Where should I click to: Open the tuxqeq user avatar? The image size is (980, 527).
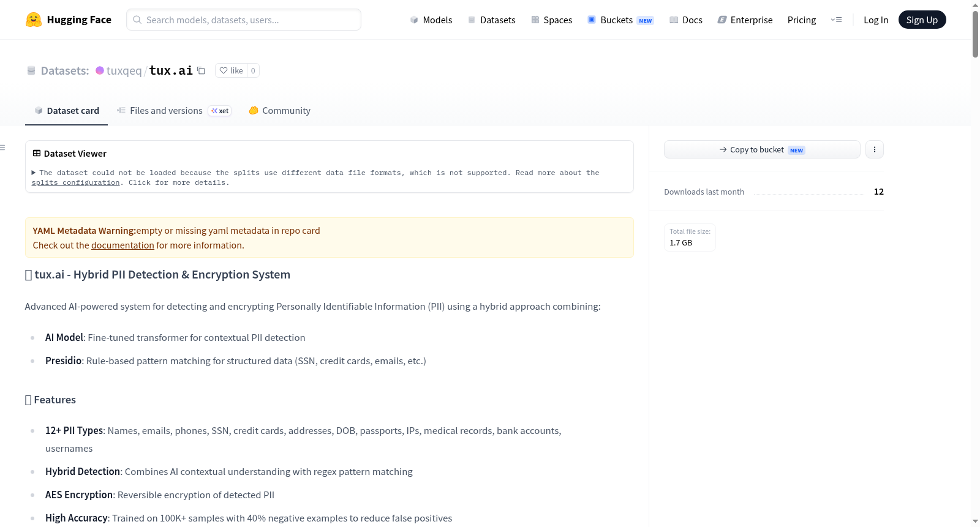pos(100,70)
